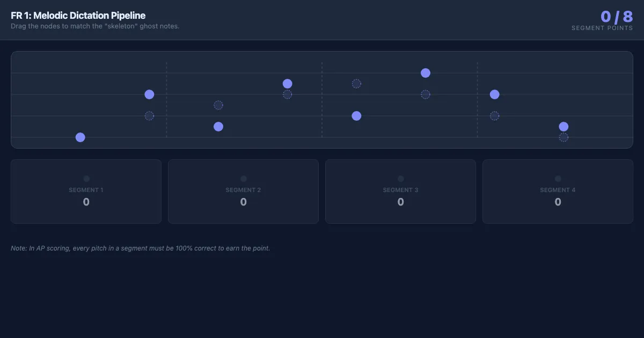Click the final ghost note on the bottom line
644x338 pixels.
563,137
